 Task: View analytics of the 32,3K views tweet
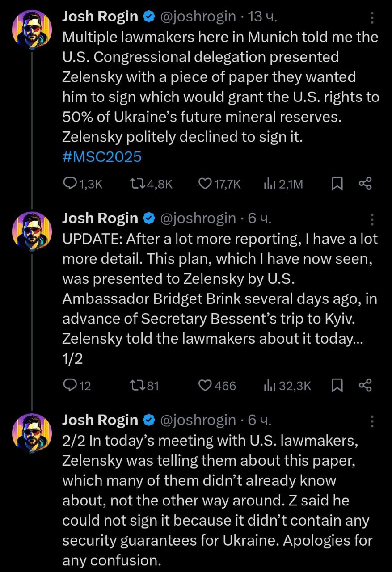coord(270,385)
